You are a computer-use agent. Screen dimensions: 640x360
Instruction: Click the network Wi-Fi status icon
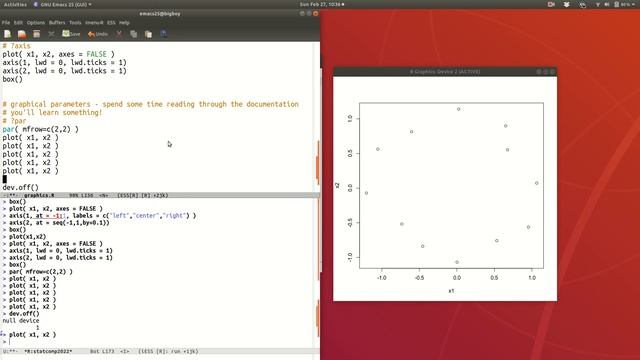pyautogui.click(x=598, y=4)
